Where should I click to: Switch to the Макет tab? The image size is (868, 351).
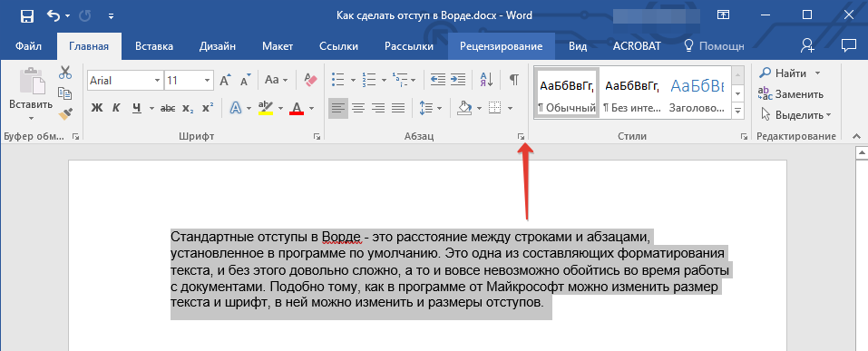click(278, 46)
